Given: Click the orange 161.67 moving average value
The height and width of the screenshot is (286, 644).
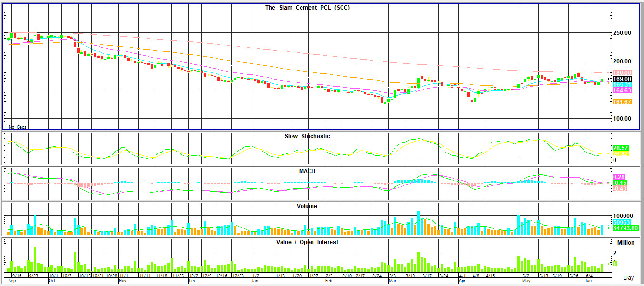Looking at the screenshot, I should click(x=622, y=102).
